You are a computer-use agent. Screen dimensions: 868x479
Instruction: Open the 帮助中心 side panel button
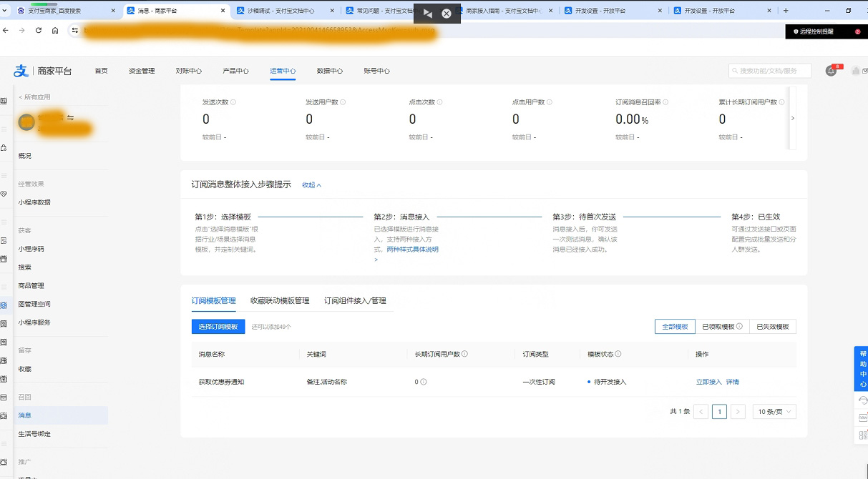(x=862, y=369)
